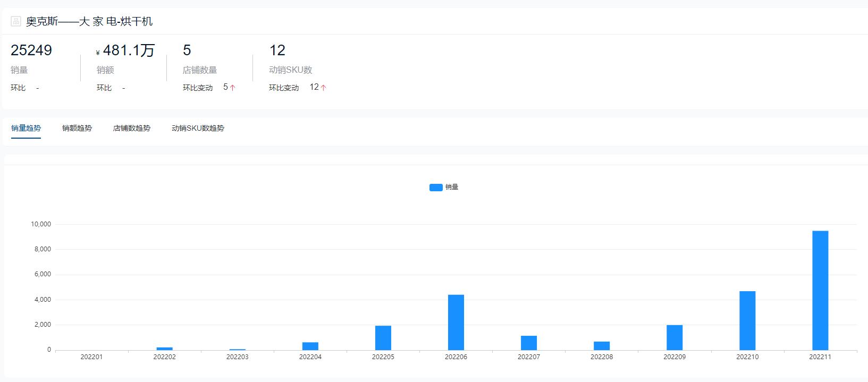Toggle the 销量 legend color swatch

[x=436, y=187]
